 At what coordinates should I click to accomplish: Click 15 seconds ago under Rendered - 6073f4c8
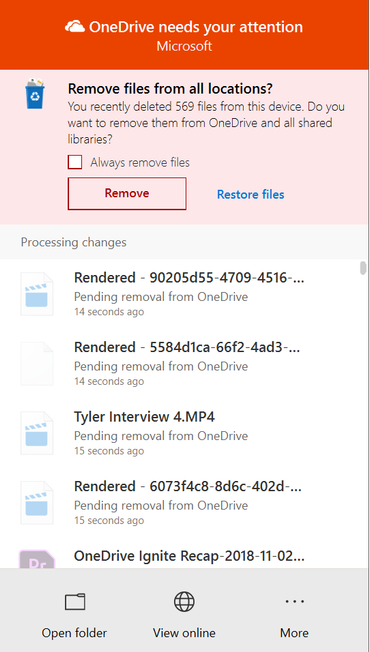pos(109,520)
